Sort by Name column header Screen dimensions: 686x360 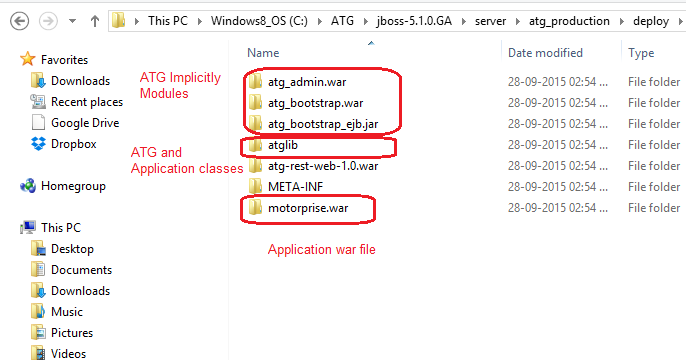click(263, 53)
